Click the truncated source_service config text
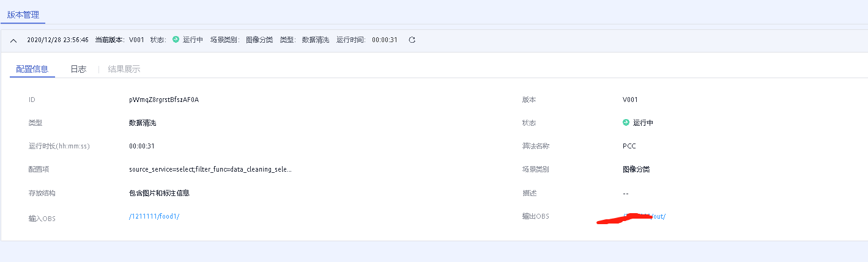The height and width of the screenshot is (262, 868). [210, 169]
